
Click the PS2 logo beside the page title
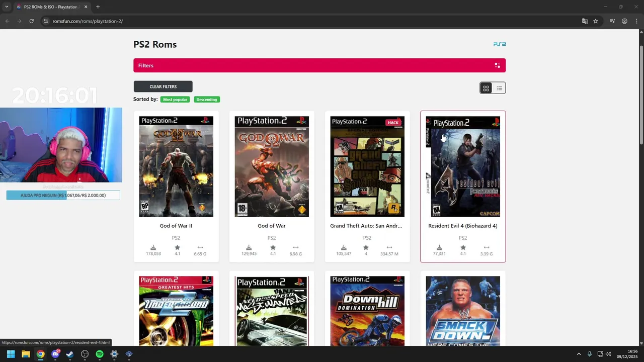pos(500,44)
